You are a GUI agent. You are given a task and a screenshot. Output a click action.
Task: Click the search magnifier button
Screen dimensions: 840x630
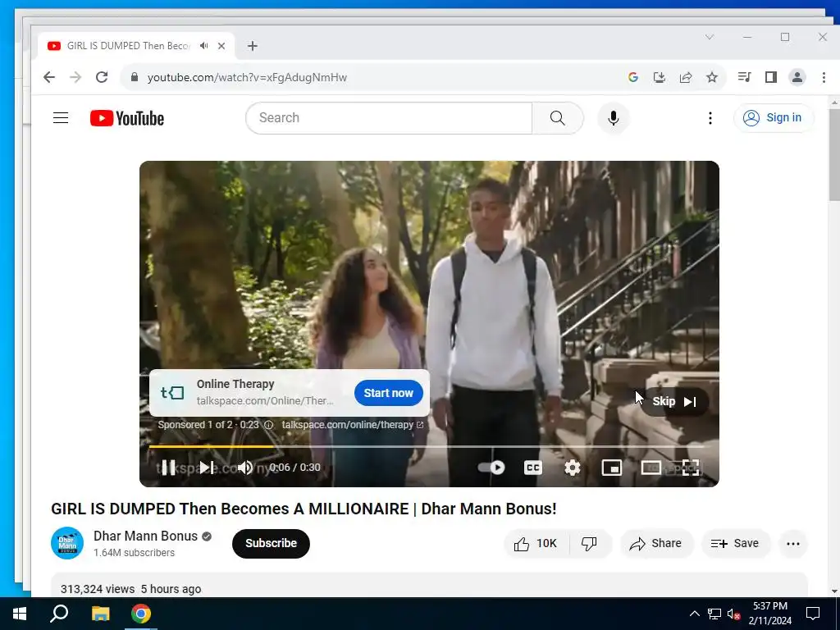[x=557, y=118]
